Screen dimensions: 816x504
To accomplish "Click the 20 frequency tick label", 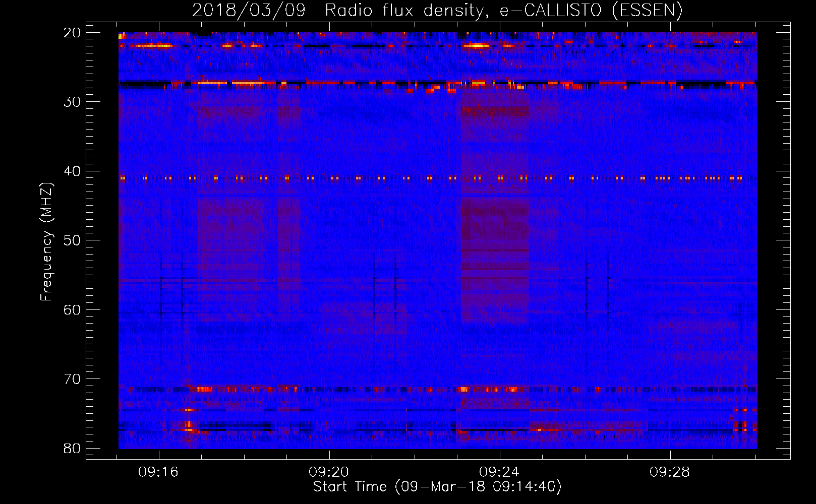I will click(72, 33).
